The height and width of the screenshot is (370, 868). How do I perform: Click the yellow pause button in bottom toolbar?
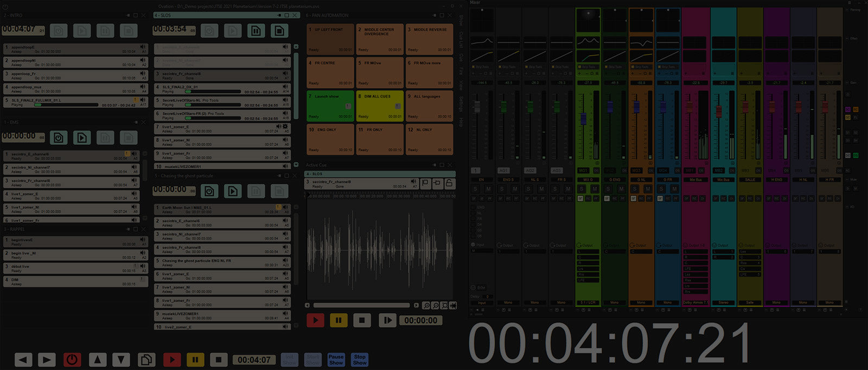tap(195, 360)
